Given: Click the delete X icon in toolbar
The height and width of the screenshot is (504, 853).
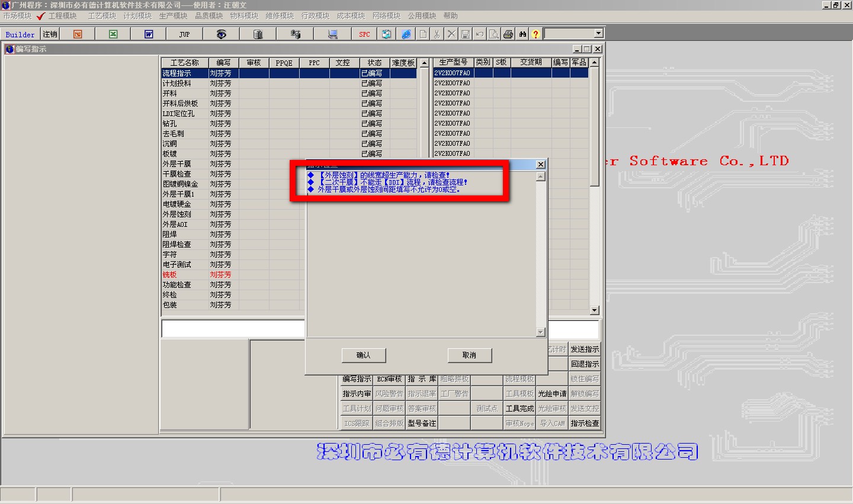Looking at the screenshot, I should (x=451, y=34).
